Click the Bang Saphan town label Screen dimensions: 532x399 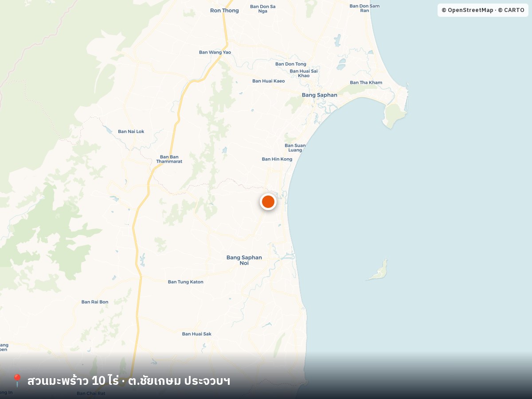click(x=319, y=95)
